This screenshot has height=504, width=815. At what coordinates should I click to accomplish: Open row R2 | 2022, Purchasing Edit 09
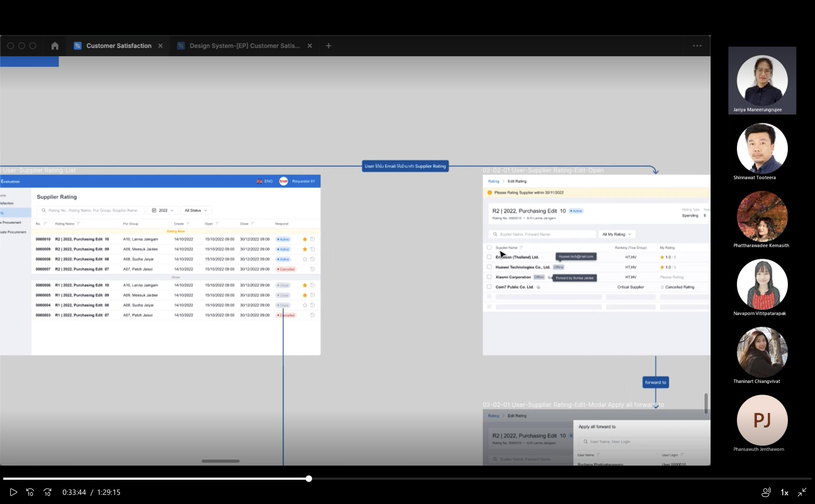pyautogui.click(x=176, y=249)
